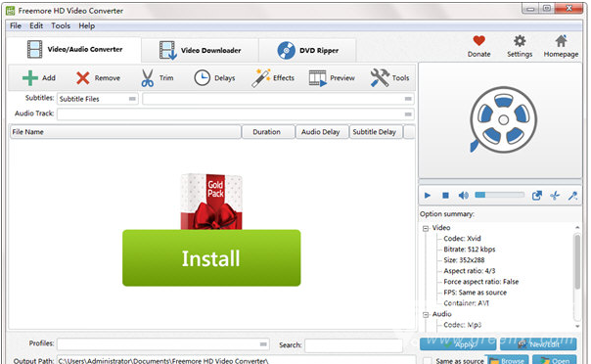Open the Profiles dropdown
The image size is (591, 364).
(x=163, y=344)
